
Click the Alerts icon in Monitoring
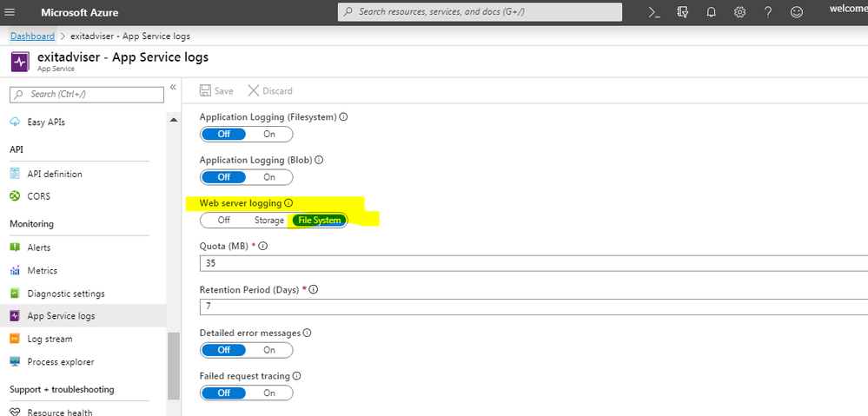pos(16,248)
